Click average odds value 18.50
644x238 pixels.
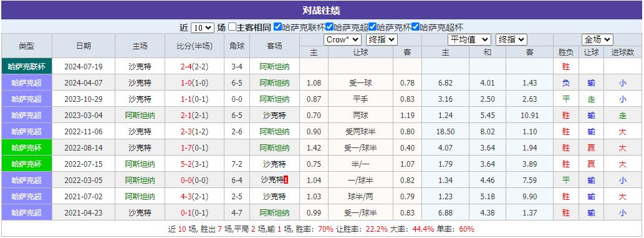[x=446, y=131]
